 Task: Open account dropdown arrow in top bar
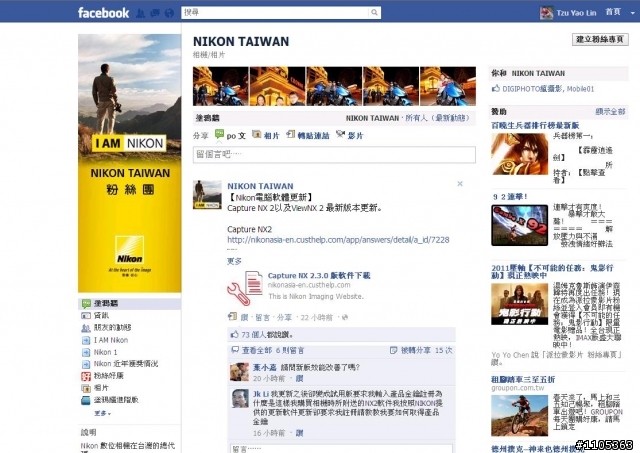(633, 13)
